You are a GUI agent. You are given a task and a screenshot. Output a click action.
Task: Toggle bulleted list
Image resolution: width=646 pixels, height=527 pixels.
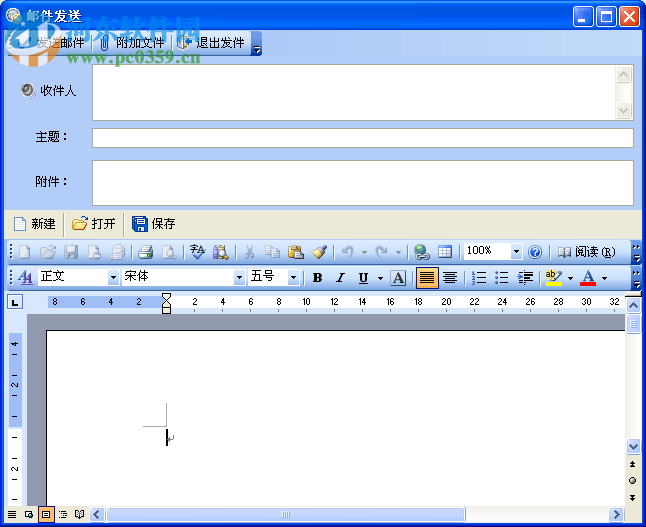pyautogui.click(x=502, y=278)
